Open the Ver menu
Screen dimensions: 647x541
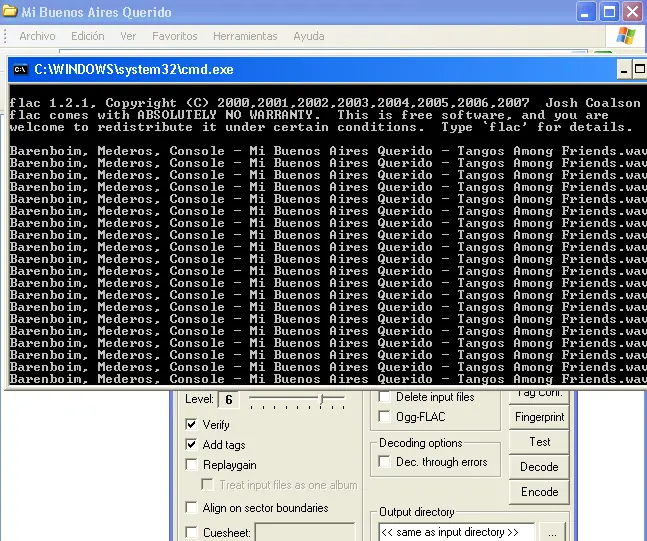128,36
